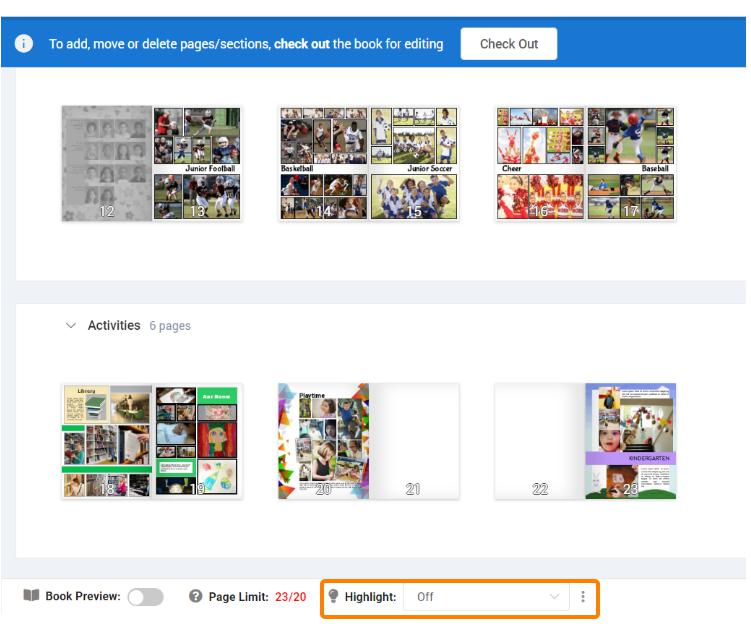The image size is (751, 624).
Task: Click the info icon in the blue banner
Action: click(x=23, y=44)
